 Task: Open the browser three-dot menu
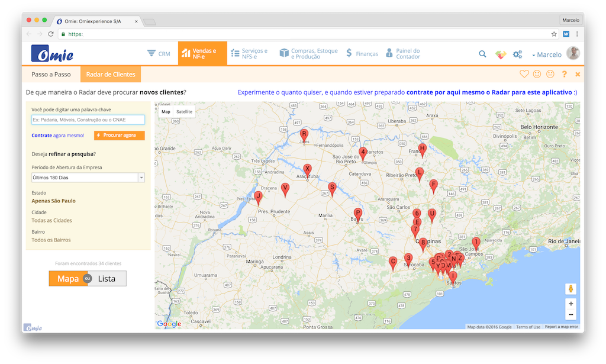[x=577, y=34]
